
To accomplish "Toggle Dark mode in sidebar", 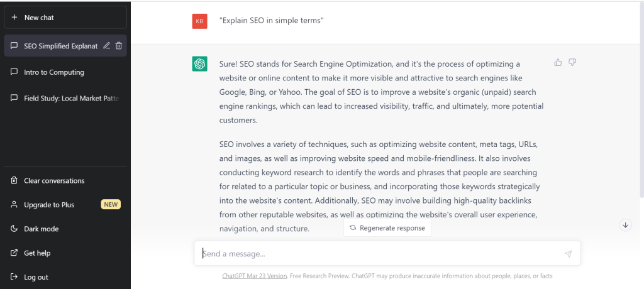I will click(x=65, y=229).
